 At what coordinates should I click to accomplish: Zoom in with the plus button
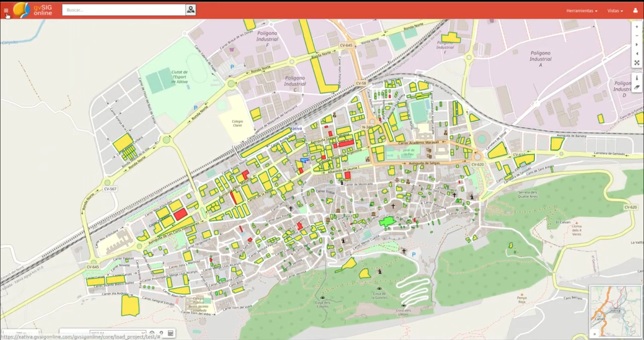[637, 27]
